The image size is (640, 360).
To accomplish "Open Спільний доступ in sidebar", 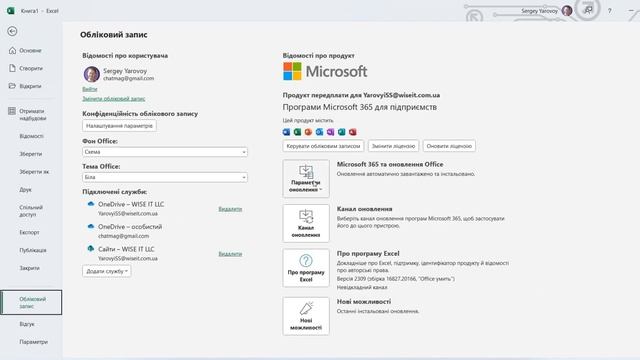I will click(x=31, y=211).
